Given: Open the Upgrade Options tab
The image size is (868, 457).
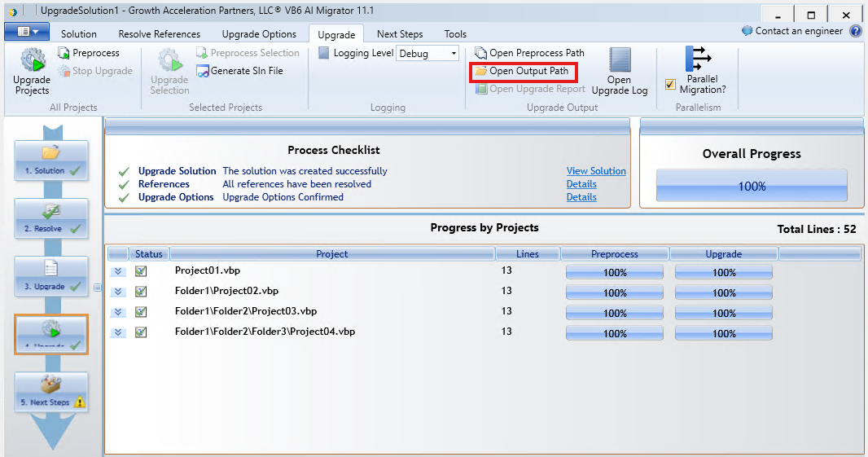Looking at the screenshot, I should click(259, 34).
